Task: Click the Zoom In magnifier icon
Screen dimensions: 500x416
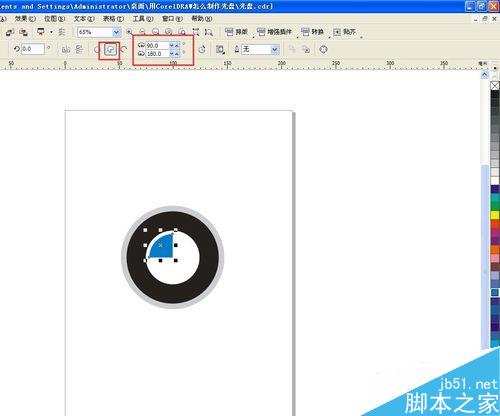Action: (x=129, y=32)
